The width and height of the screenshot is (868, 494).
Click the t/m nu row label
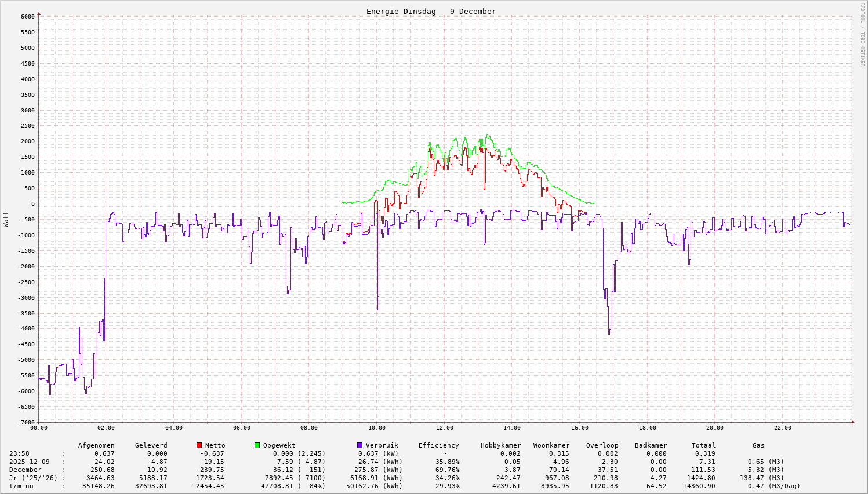[x=21, y=486]
